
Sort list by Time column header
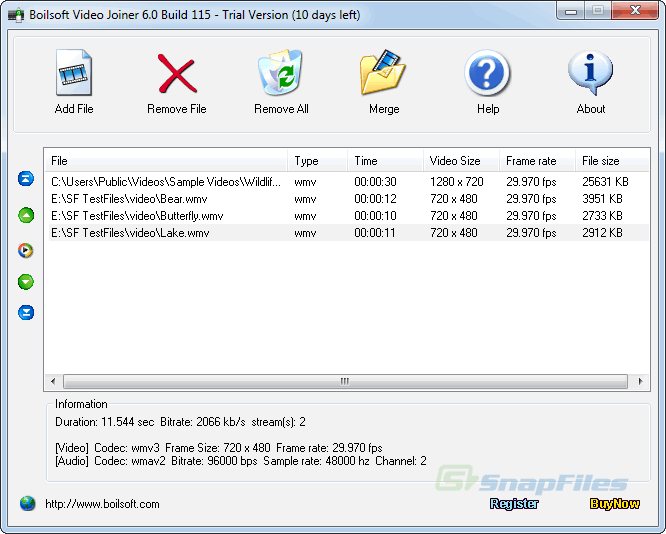[x=385, y=161]
